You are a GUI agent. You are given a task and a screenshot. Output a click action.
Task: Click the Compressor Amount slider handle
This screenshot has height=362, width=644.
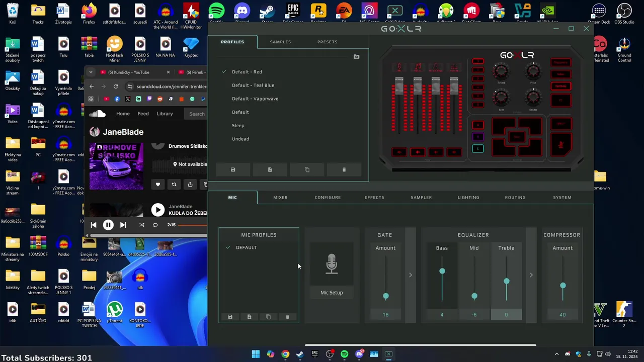[563, 286]
